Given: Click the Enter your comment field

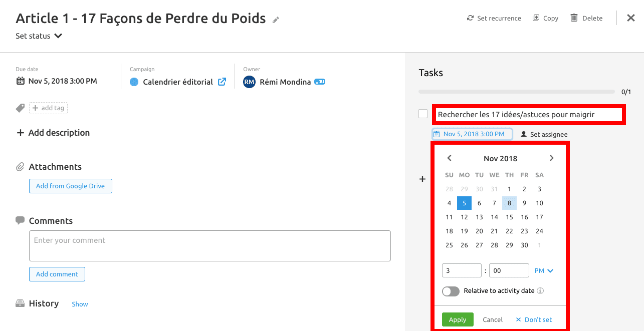Looking at the screenshot, I should [210, 246].
